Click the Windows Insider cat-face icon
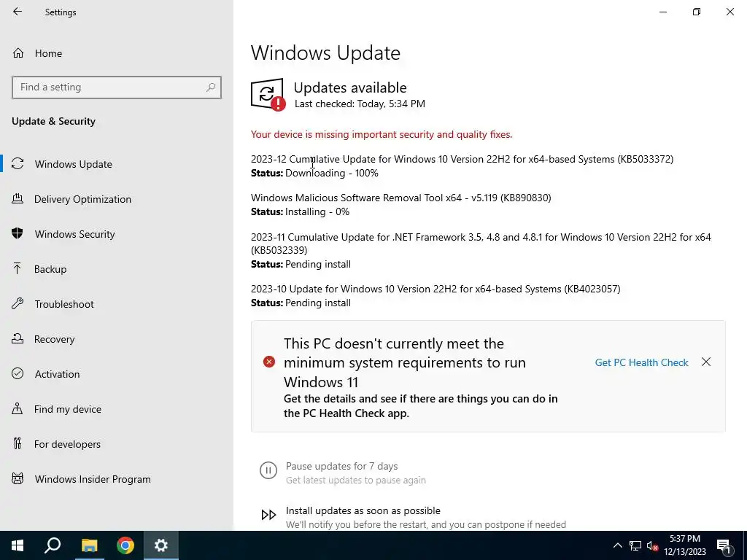Viewport: 747px width, 560px height. [18, 478]
